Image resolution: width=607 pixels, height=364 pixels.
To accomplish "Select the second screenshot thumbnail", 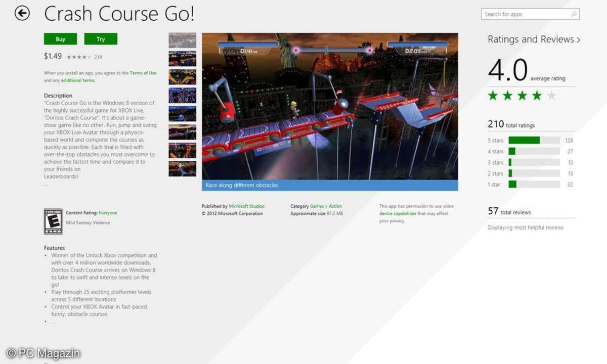I will (x=182, y=59).
